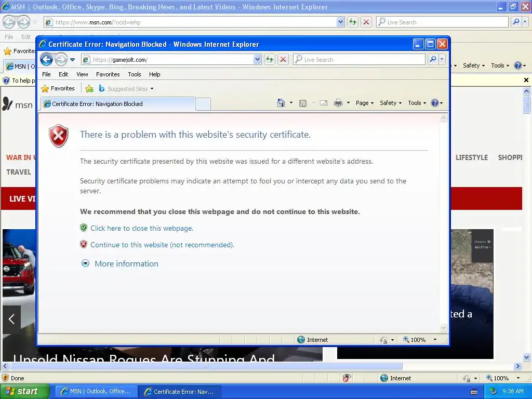Image resolution: width=532 pixels, height=399 pixels.
Task: Open Tools menu in MSN window
Action: [500, 65]
